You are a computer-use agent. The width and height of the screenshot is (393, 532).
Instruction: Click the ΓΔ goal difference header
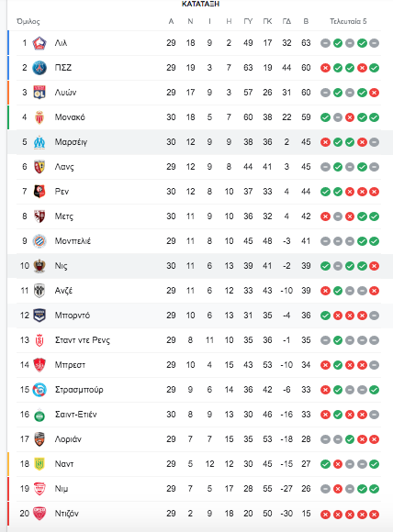[x=286, y=21]
